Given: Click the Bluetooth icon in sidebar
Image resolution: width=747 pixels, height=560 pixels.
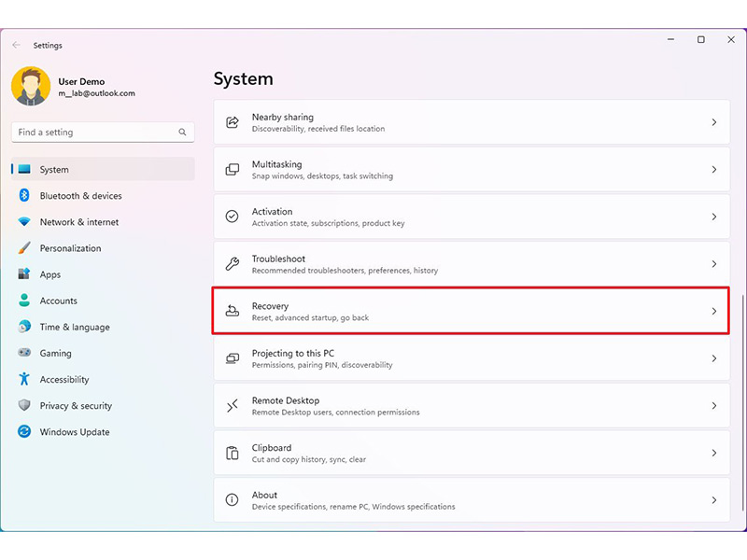Looking at the screenshot, I should (24, 195).
